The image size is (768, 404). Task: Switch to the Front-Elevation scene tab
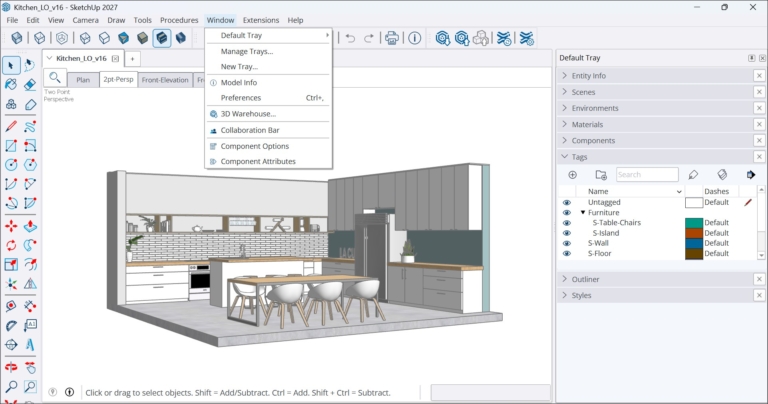pos(165,80)
